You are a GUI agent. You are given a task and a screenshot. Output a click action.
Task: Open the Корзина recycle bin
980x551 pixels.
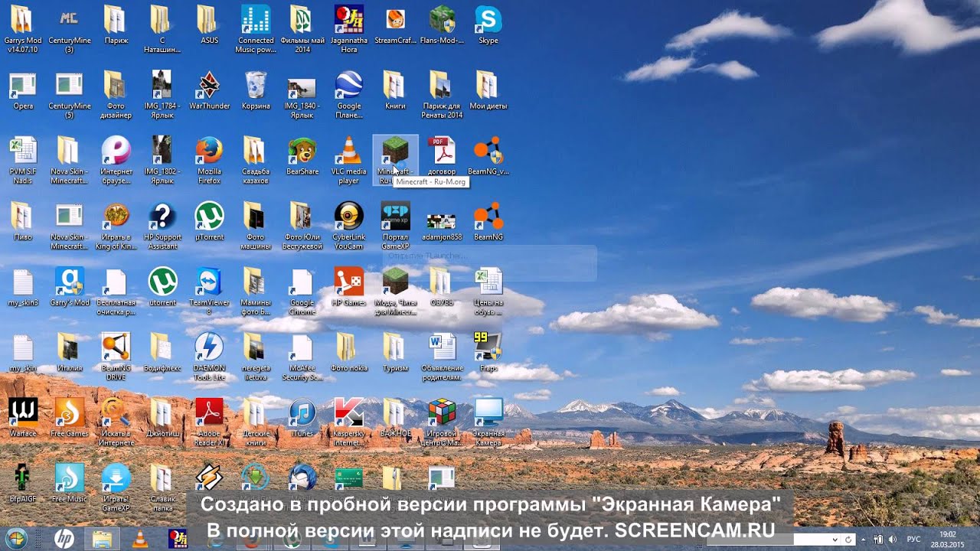256,90
